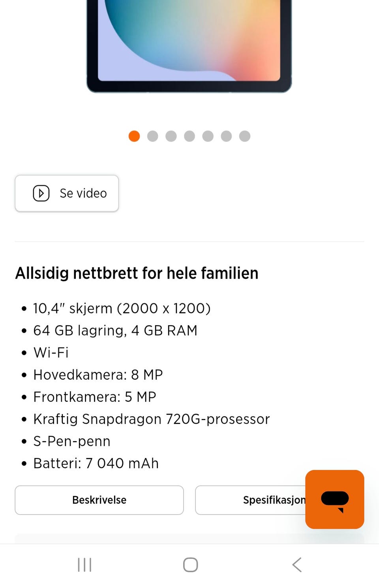Jump to the second carousel image dot

pyautogui.click(x=152, y=136)
